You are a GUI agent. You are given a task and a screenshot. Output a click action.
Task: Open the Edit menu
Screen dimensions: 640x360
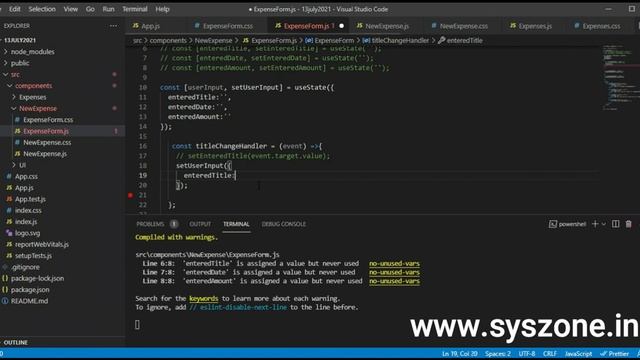click(x=15, y=9)
